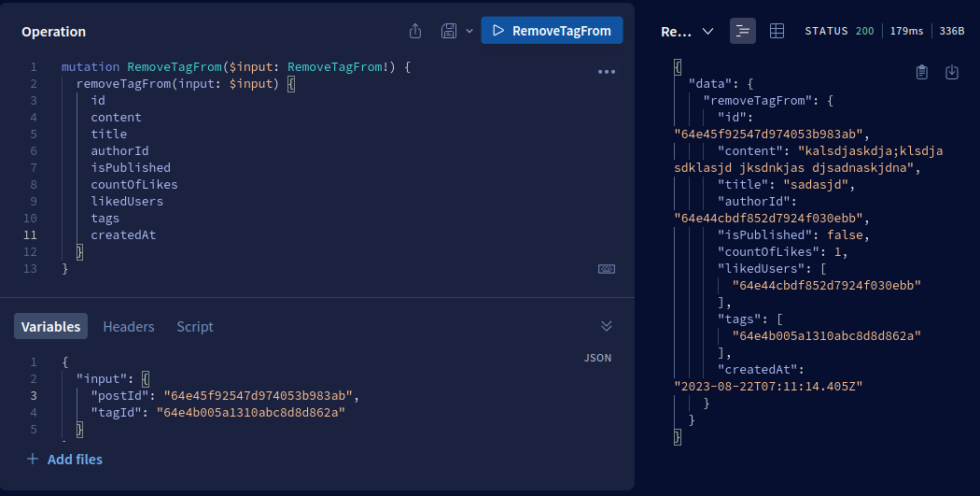Click the "data" key in response
Image resolution: width=980 pixels, height=496 pixels.
pos(710,84)
